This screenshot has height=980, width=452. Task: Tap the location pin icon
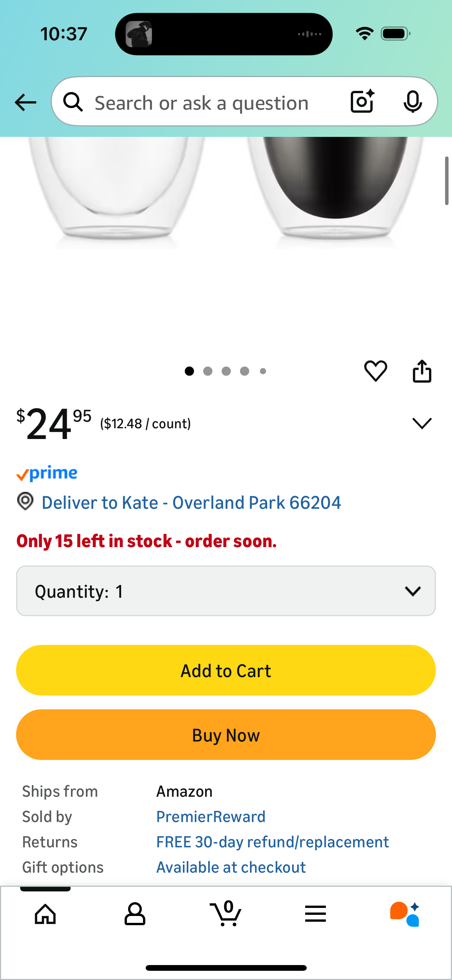coord(25,502)
